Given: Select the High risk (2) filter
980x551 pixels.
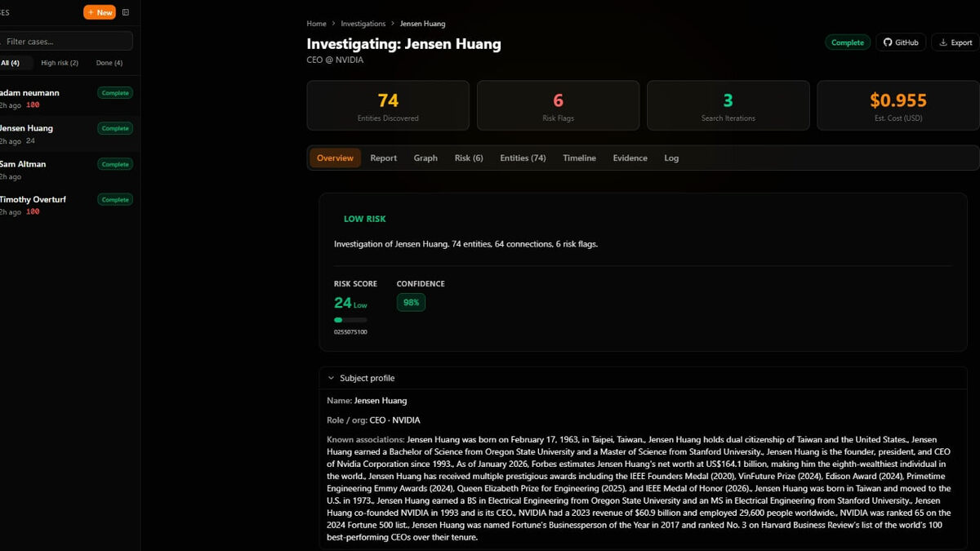Looking at the screenshot, I should (x=60, y=63).
